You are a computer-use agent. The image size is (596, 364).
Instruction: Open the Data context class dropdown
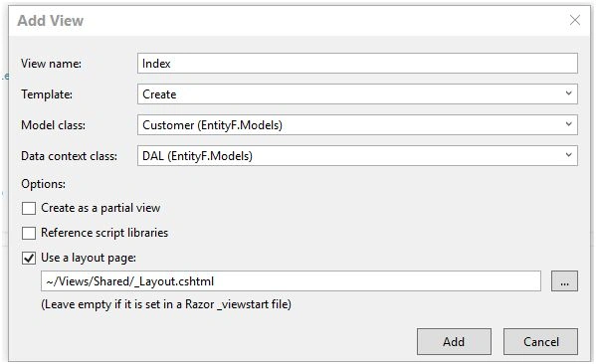tap(357, 156)
